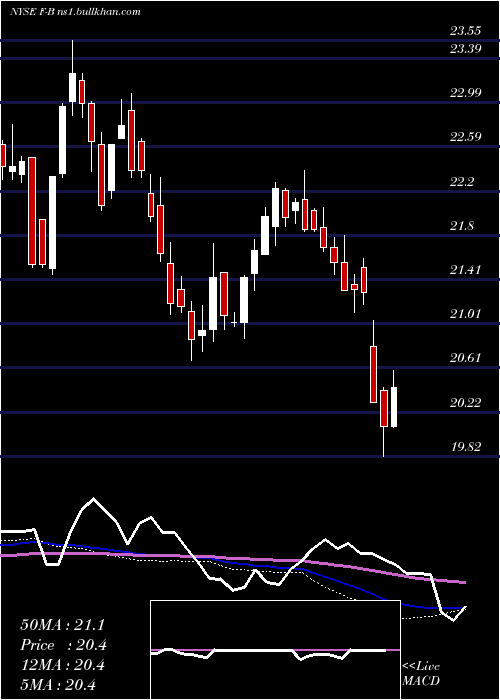
Task: Click the 21.01 price axis label
Action: point(466,313)
